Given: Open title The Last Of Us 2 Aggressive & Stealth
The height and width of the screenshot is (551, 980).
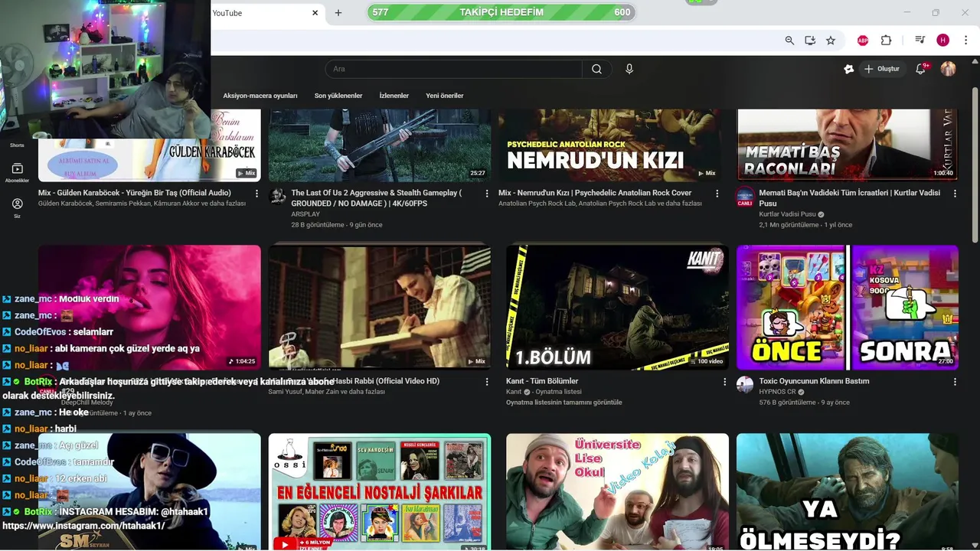Looking at the screenshot, I should [376, 198].
